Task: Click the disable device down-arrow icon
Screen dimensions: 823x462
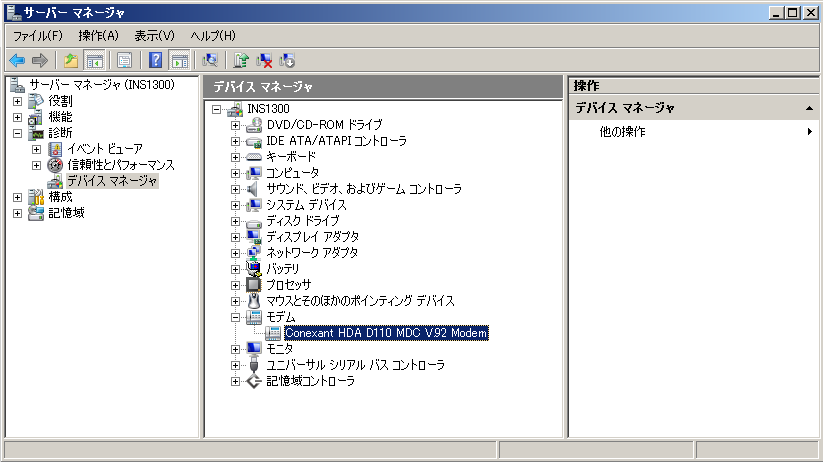Action: [x=287, y=61]
